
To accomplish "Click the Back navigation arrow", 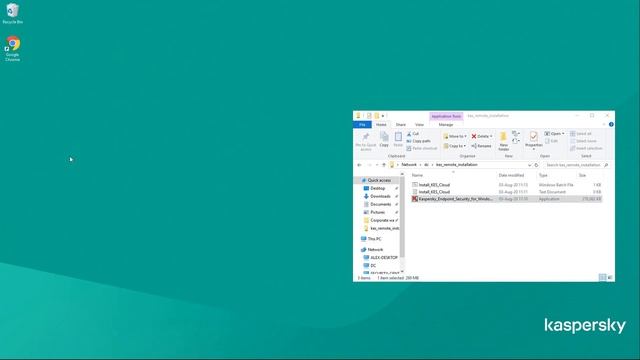I will pyautogui.click(x=359, y=165).
